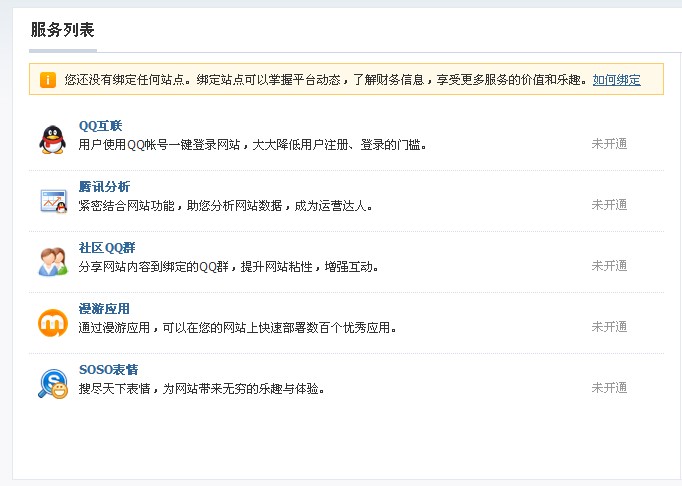The height and width of the screenshot is (486, 682).
Task: Click the SOSO表情 magnifier smiley icon
Action: coord(53,384)
